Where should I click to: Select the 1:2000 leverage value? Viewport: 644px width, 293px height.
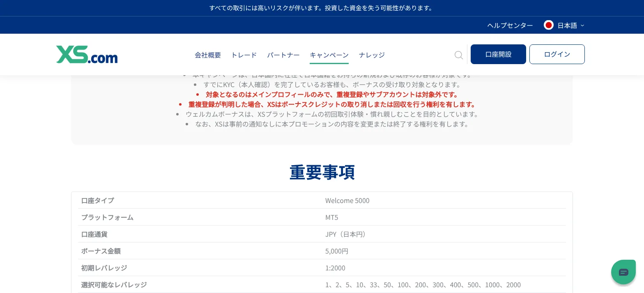[x=335, y=268]
